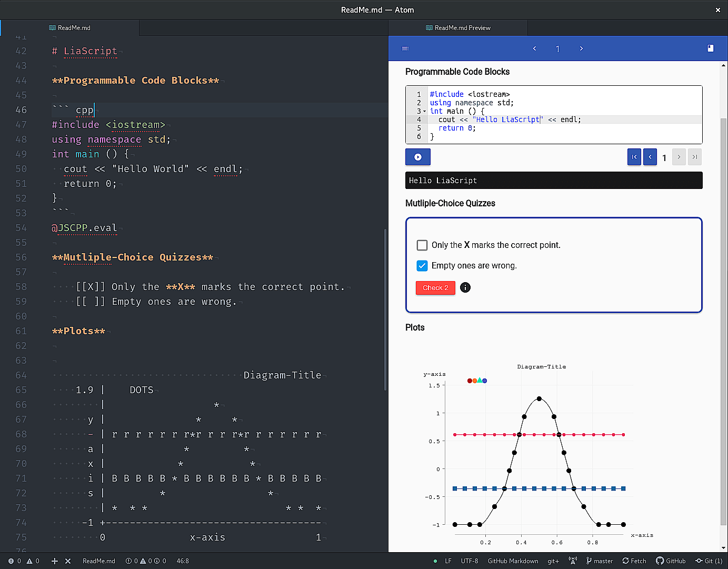Click linter warning count in status bar
The height and width of the screenshot is (569, 728).
click(33, 561)
